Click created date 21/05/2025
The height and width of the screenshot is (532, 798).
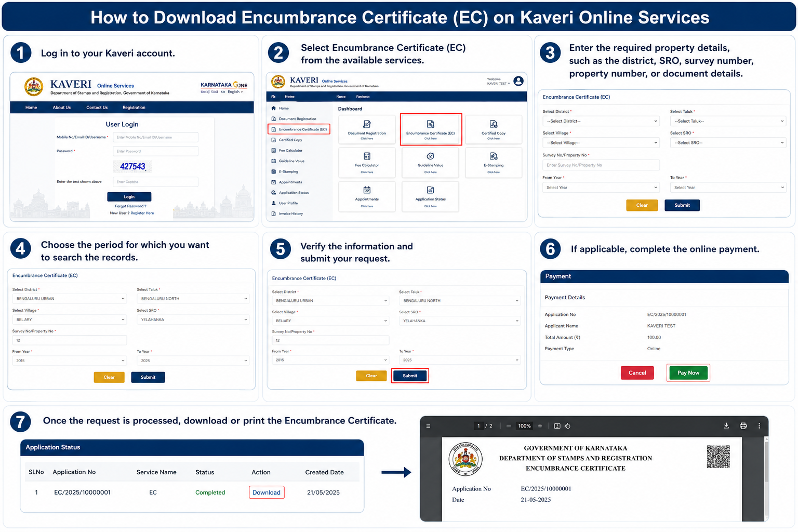[323, 493]
